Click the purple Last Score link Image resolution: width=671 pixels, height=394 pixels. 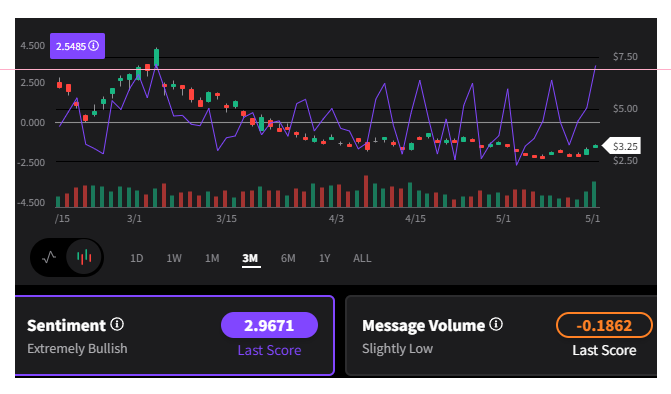coord(269,350)
